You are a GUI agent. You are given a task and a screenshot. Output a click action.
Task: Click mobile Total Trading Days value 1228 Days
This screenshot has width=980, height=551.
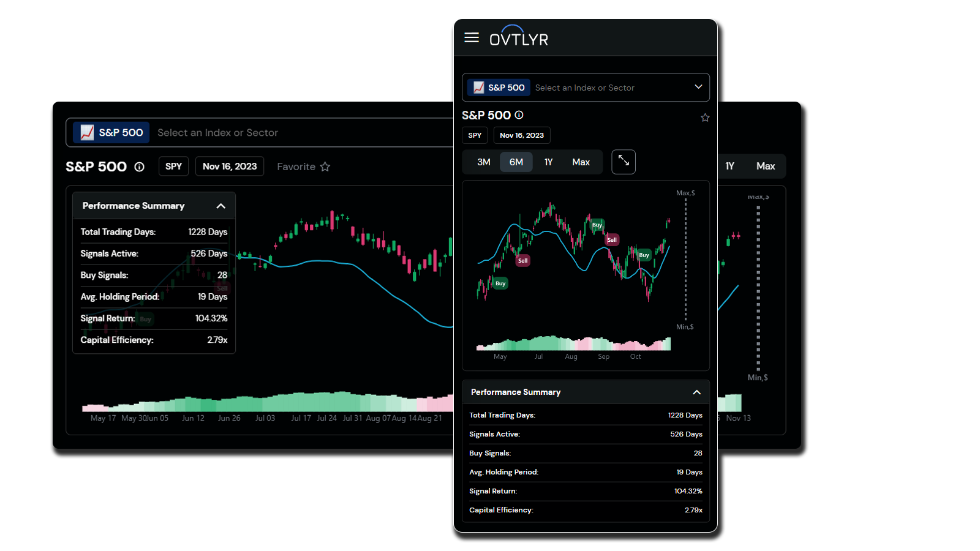[x=685, y=415]
